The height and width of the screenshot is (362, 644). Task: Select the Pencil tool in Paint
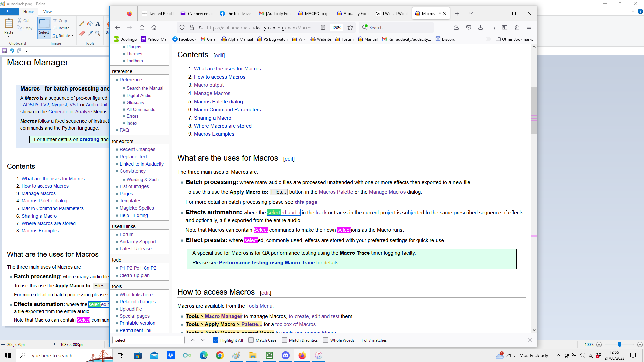pyautogui.click(x=82, y=23)
